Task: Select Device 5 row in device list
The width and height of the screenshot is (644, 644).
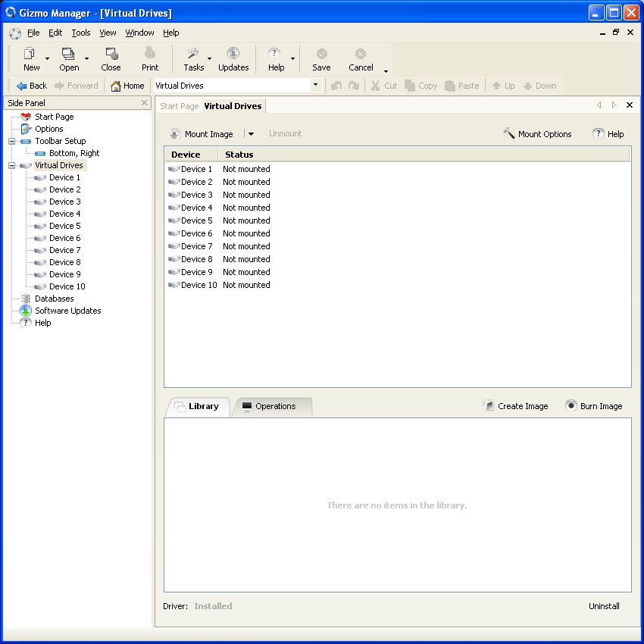Action: (397, 220)
